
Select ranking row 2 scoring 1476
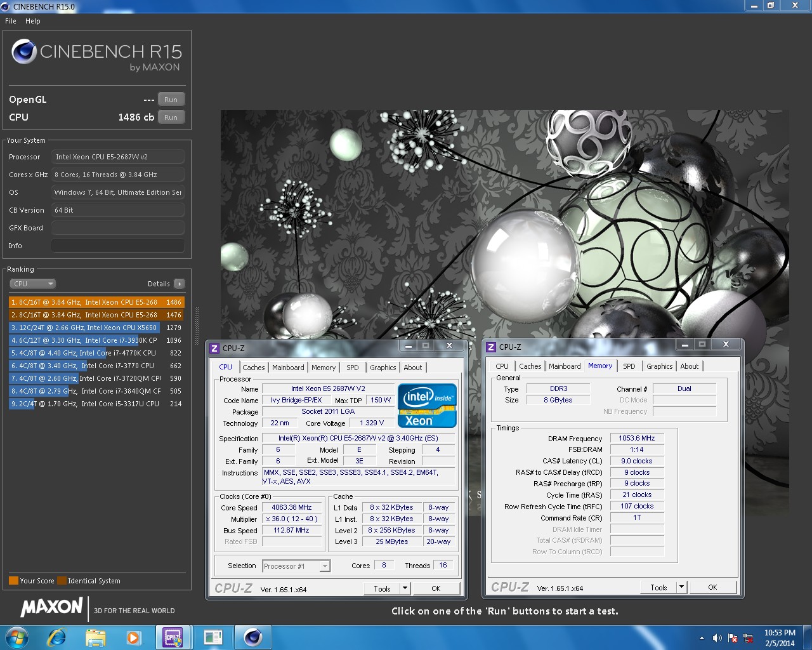pyautogui.click(x=96, y=315)
